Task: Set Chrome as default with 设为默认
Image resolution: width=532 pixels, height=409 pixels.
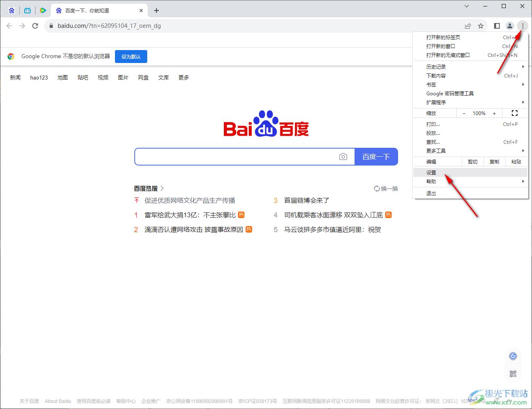Action: pyautogui.click(x=131, y=57)
